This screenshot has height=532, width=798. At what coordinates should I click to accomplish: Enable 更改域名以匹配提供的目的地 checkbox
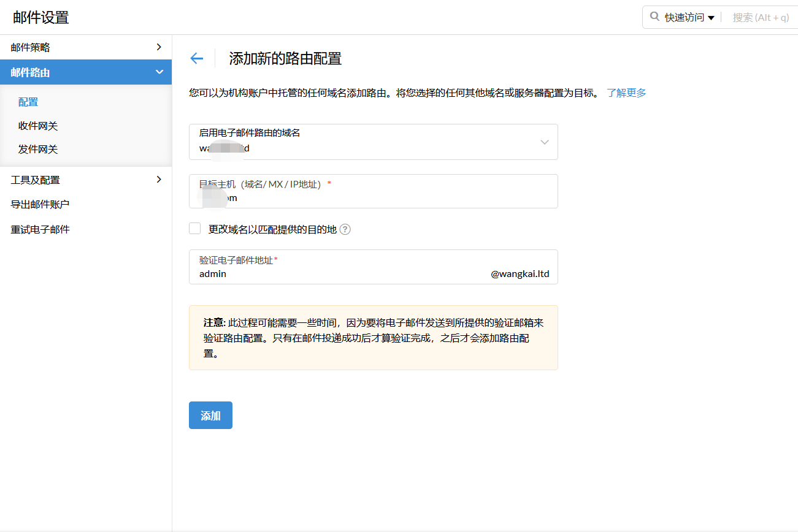[195, 229]
